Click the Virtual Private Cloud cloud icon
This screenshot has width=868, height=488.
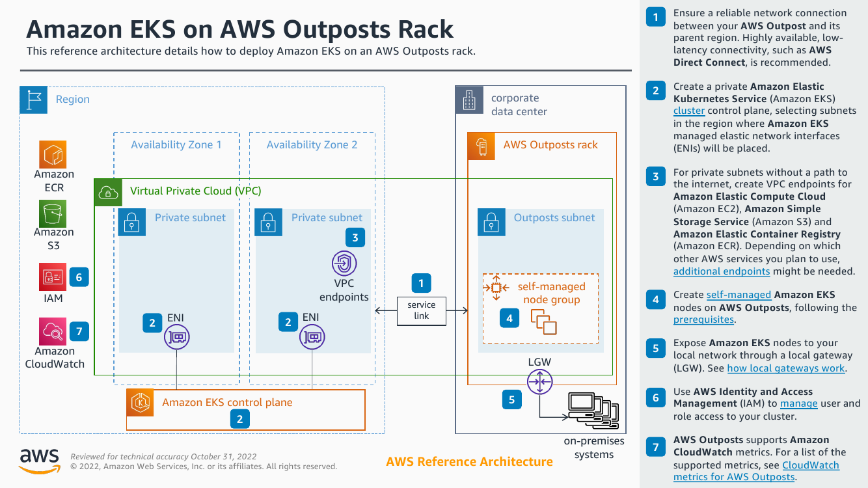point(108,192)
